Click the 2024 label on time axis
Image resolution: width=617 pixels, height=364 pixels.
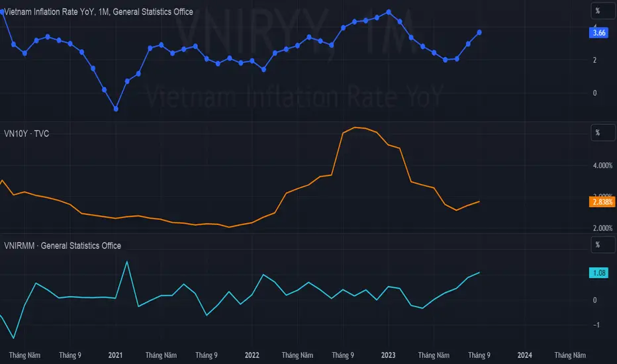pyautogui.click(x=524, y=355)
